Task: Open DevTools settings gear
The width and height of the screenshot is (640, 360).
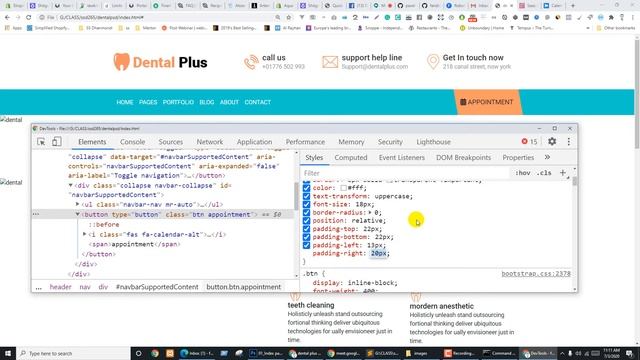Action: (x=552, y=141)
